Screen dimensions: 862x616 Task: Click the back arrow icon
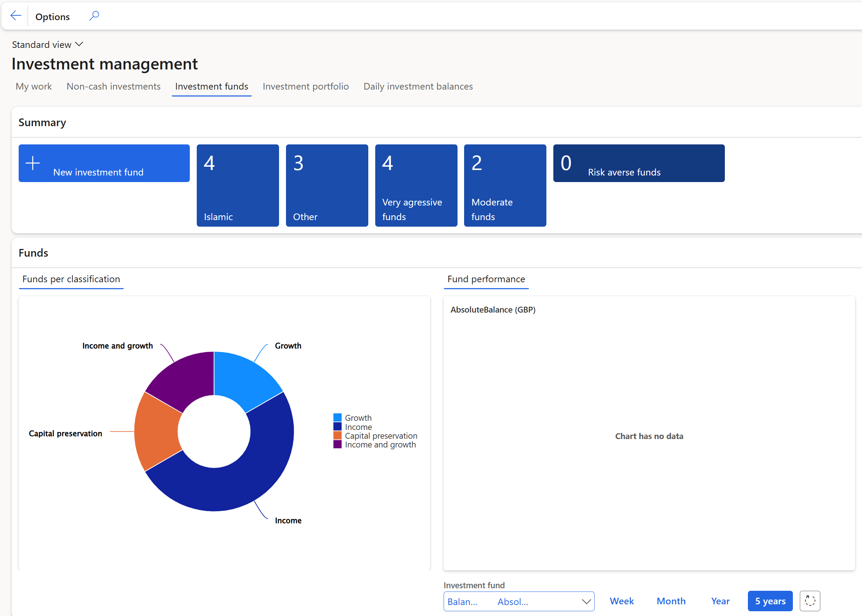coord(16,16)
